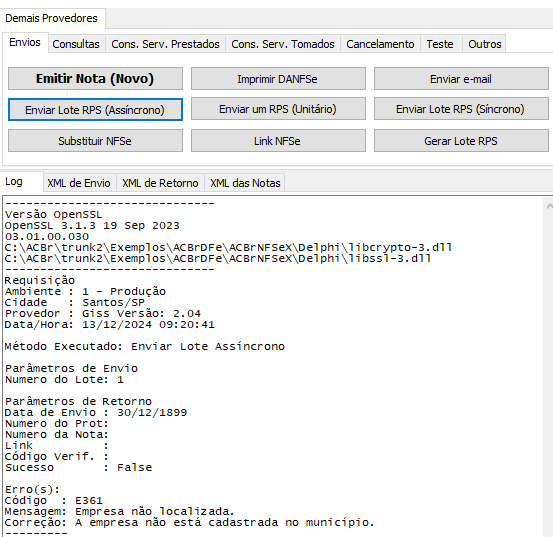
Task: Click Enviar Lote RPS (Síncrono)
Action: coord(461,109)
